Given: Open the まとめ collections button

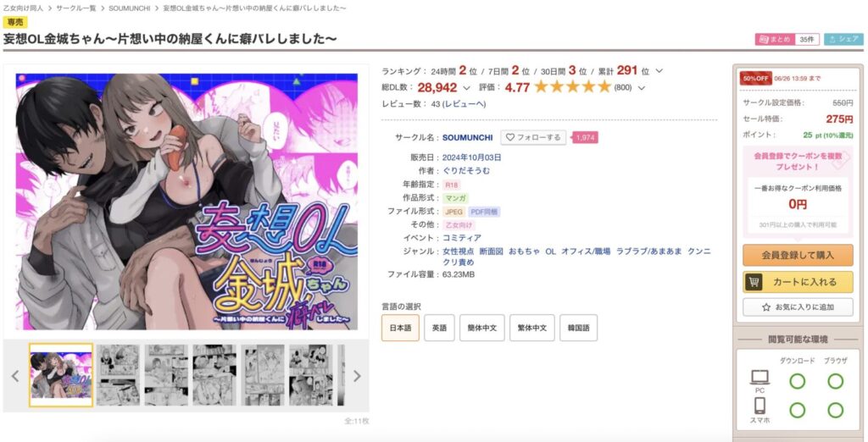Looking at the screenshot, I should point(787,39).
